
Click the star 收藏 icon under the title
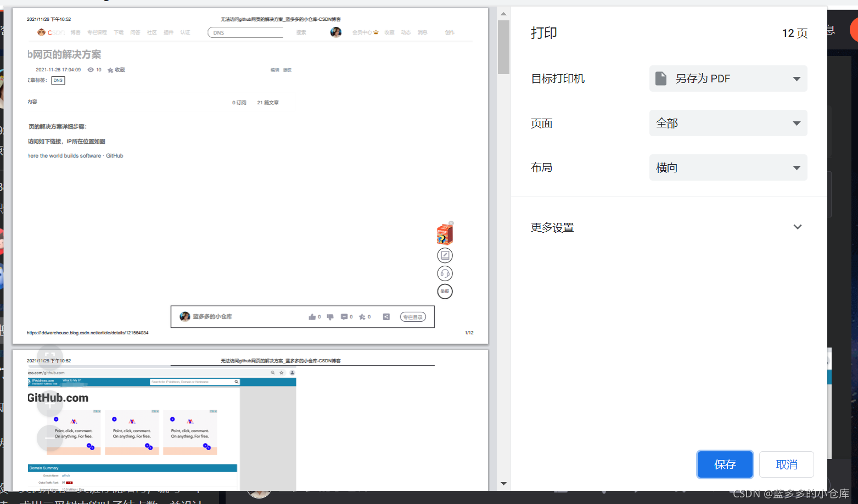110,70
